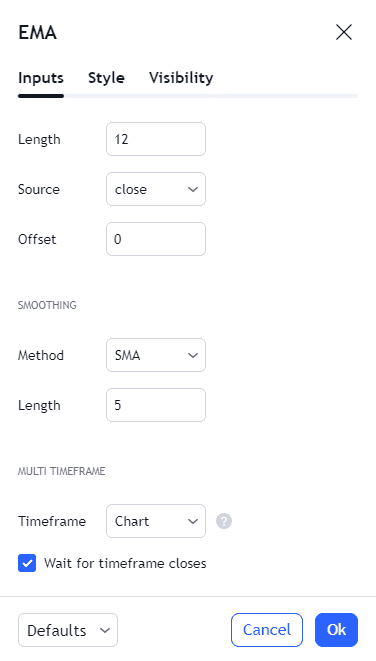The height and width of the screenshot is (661, 376).
Task: Switch to the Visibility tab
Action: point(181,78)
